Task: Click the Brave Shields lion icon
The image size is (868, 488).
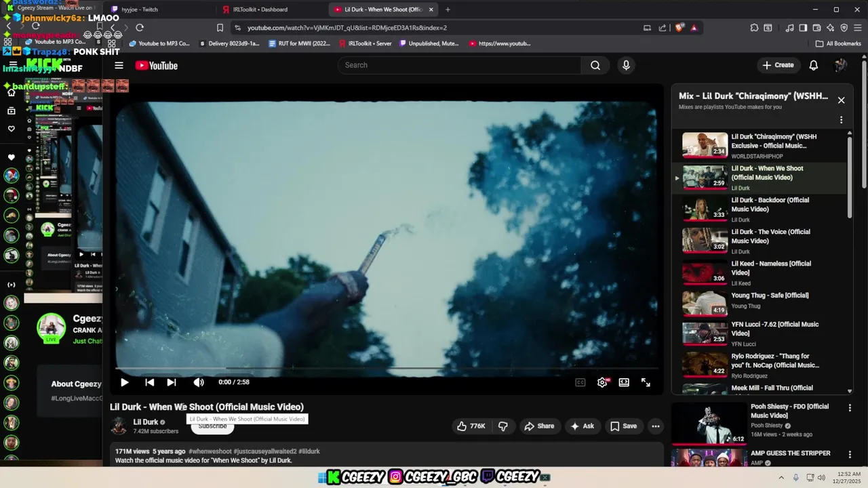Action: pos(680,28)
